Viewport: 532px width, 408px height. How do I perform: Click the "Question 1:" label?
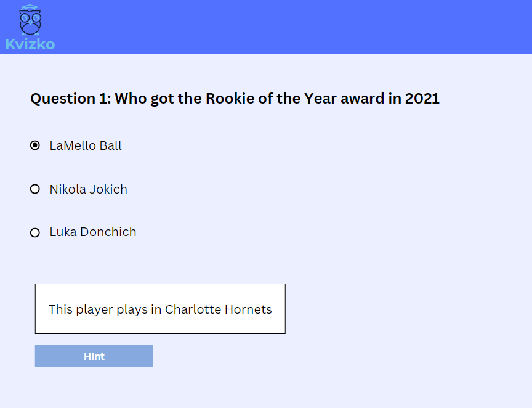pyautogui.click(x=70, y=99)
